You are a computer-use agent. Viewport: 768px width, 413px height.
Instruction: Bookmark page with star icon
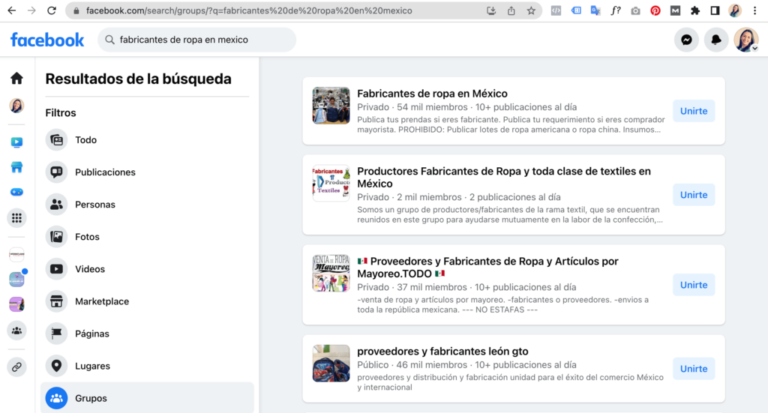coord(531,10)
